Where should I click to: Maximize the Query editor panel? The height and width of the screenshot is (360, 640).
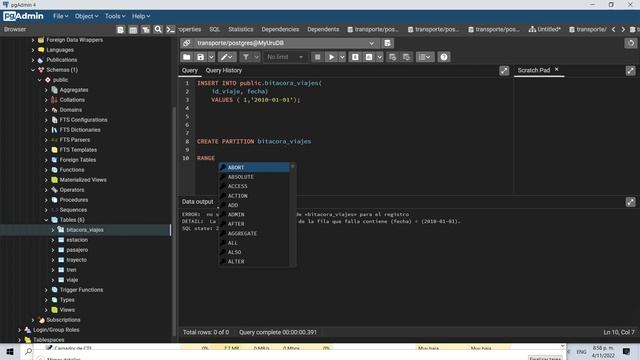(504, 71)
